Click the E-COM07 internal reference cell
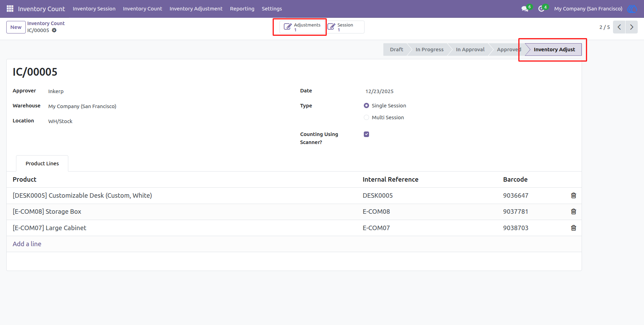The width and height of the screenshot is (644, 325). click(x=376, y=228)
